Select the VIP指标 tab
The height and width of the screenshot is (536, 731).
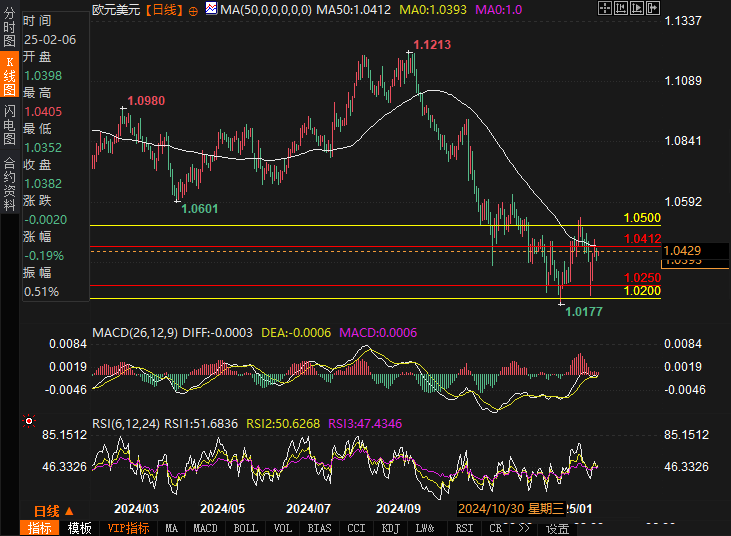[x=128, y=528]
